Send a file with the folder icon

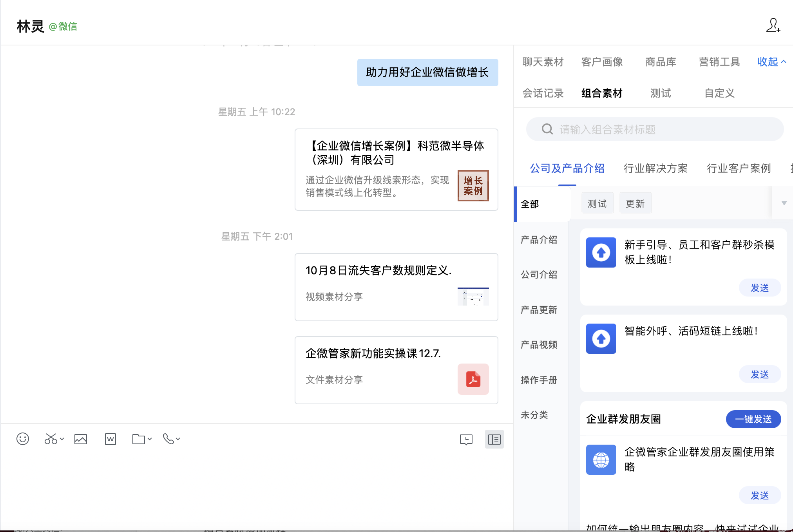coord(139,439)
